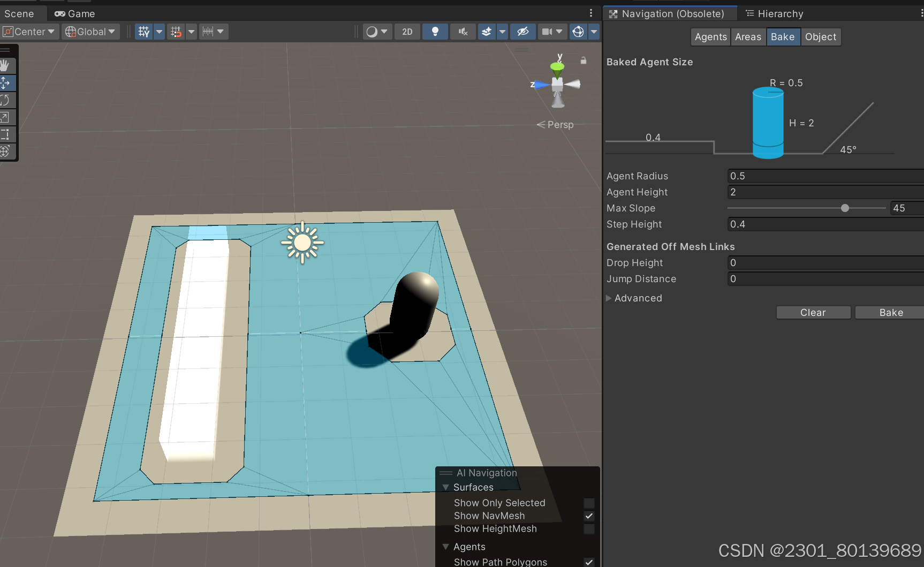Viewport: 924px width, 567px height.
Task: Toggle scene audio mute icon
Action: (x=463, y=32)
